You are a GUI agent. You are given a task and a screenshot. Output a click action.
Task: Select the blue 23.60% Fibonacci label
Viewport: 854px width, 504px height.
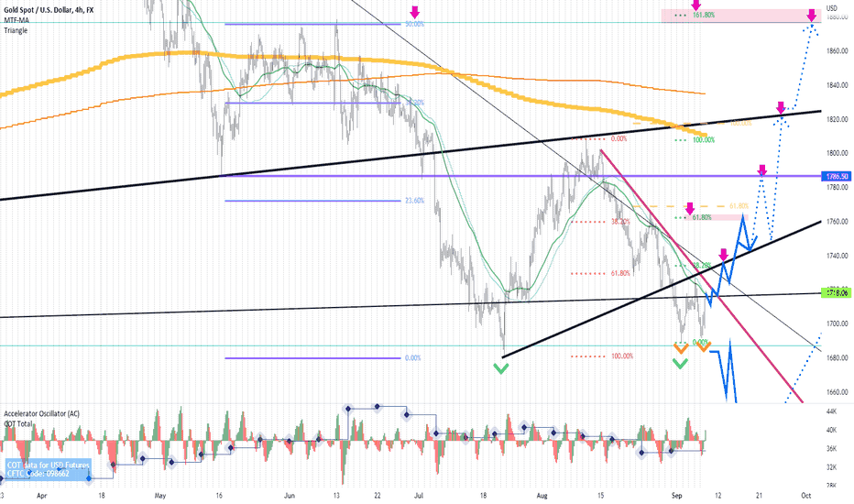[414, 201]
